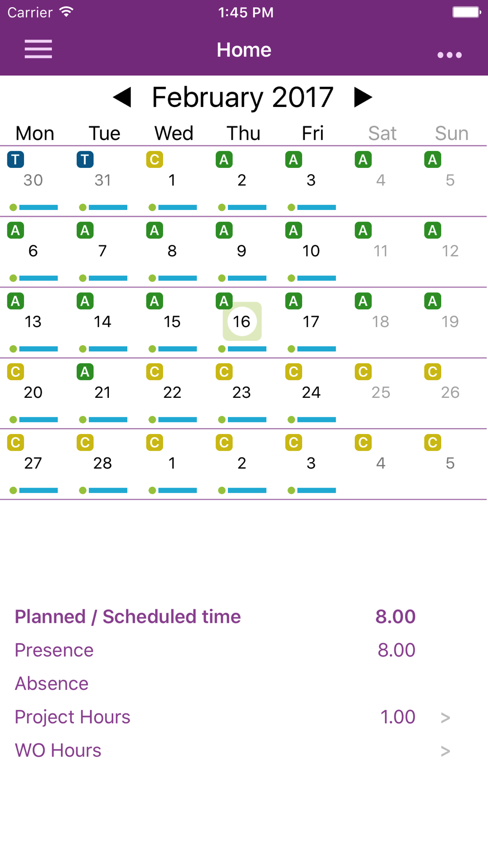This screenshot has width=488, height=868.
Task: Go to previous month with left arrow
Action: 122,97
